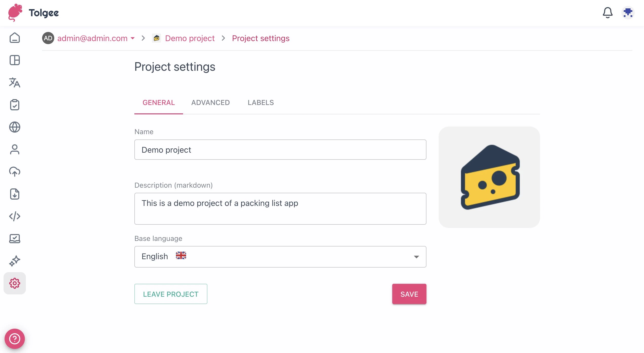
Task: Select the Tasks clipboard icon in sidebar
Action: click(x=15, y=105)
